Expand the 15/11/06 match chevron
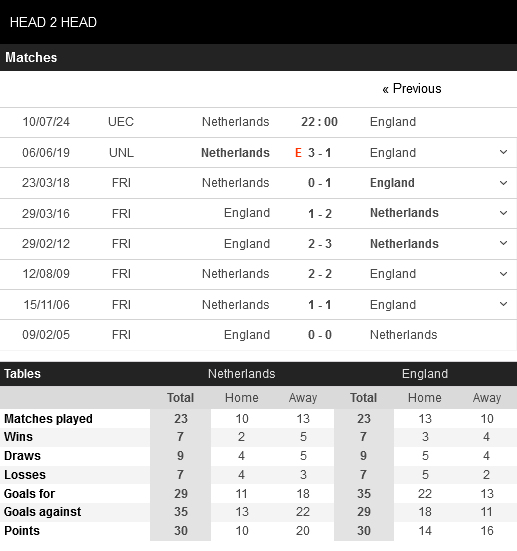This screenshot has width=517, height=551. (x=503, y=304)
